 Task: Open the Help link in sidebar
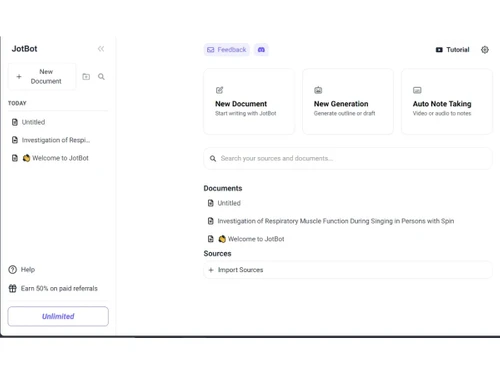click(x=22, y=269)
